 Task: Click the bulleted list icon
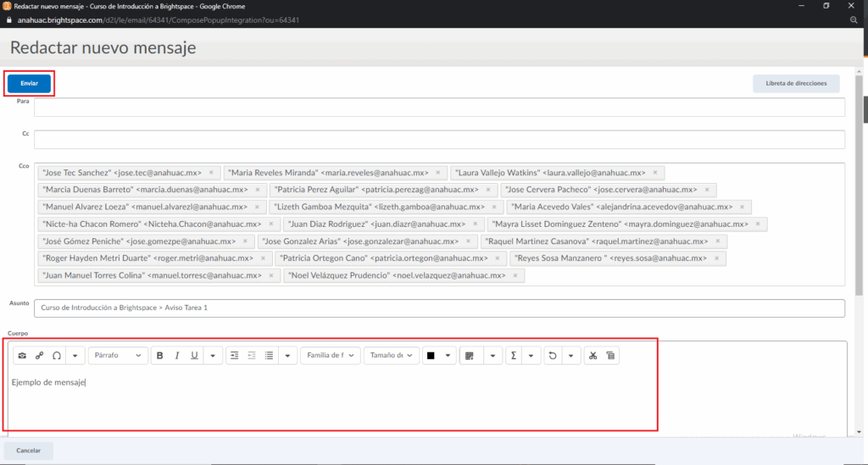point(269,356)
